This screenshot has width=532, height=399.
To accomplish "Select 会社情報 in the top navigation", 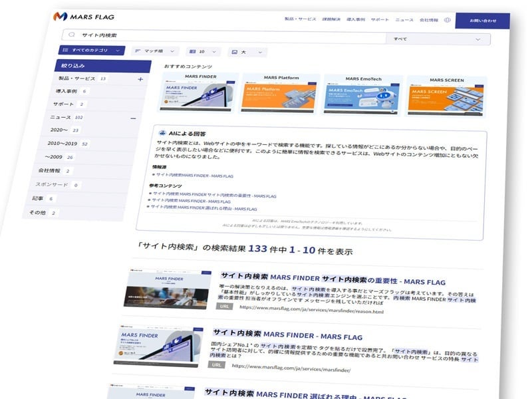I will point(430,20).
